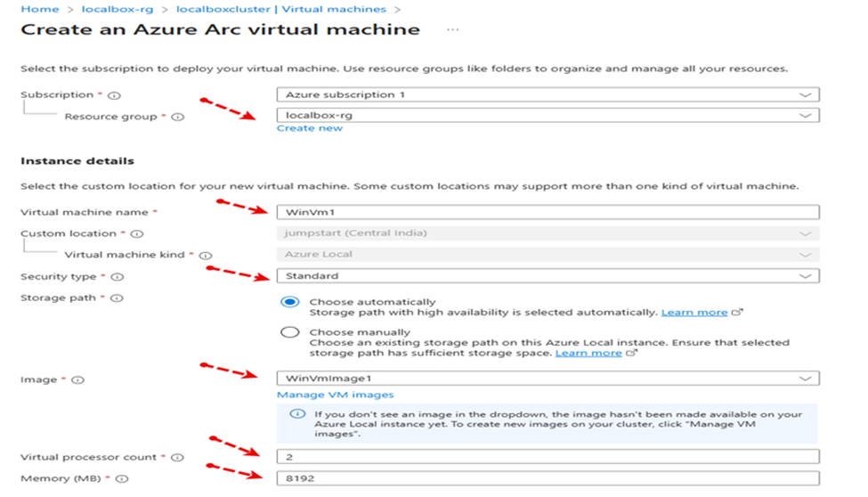Open the Image dropdown showing WinVmImage1

click(548, 379)
